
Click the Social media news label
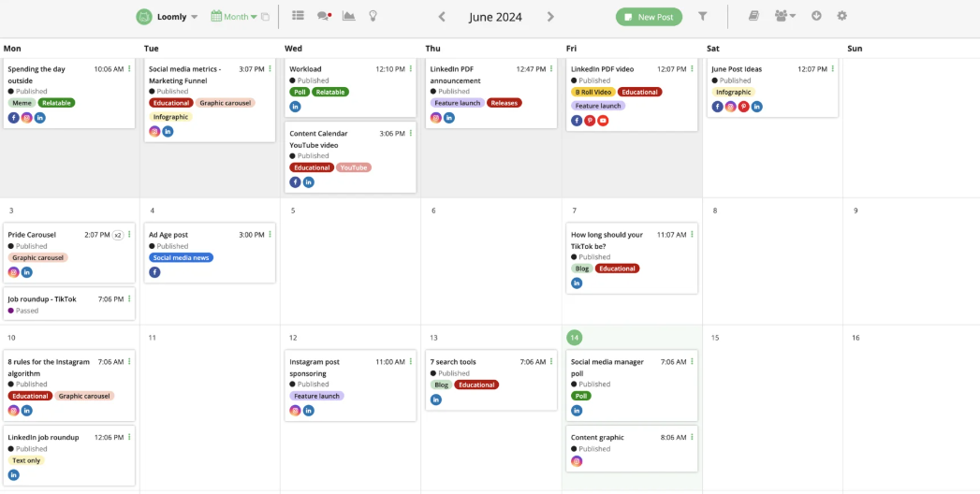click(182, 257)
